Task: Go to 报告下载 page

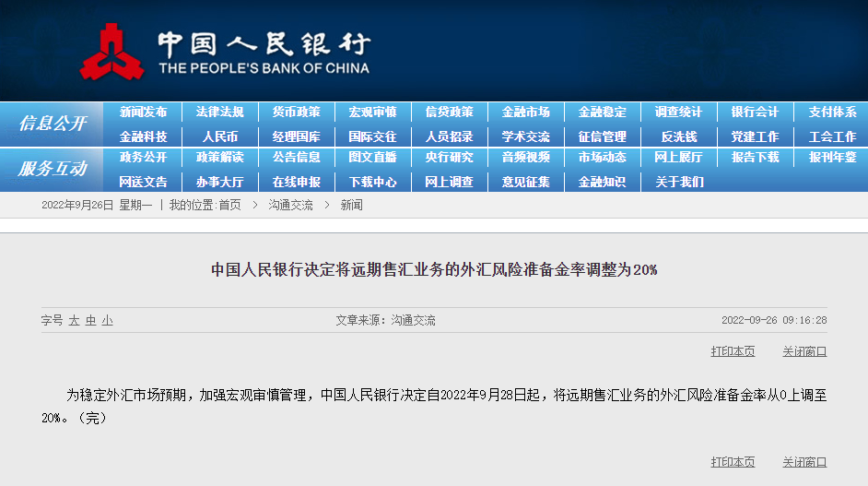Action: pyautogui.click(x=756, y=158)
